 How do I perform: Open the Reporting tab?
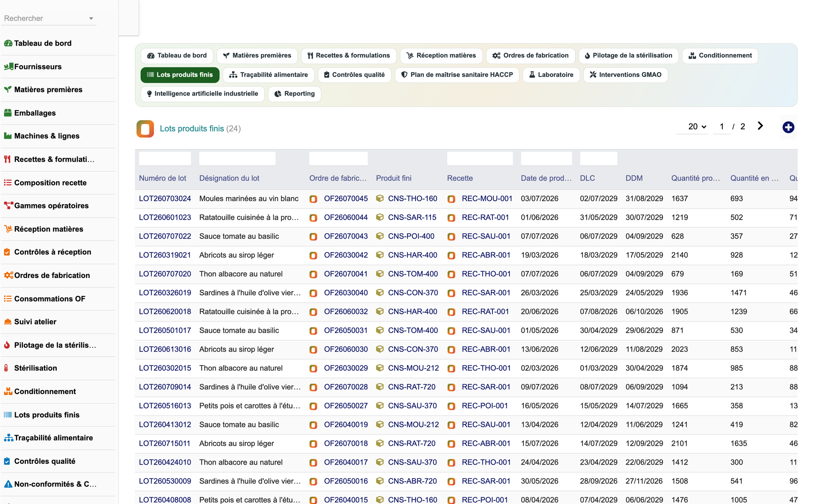click(x=294, y=94)
